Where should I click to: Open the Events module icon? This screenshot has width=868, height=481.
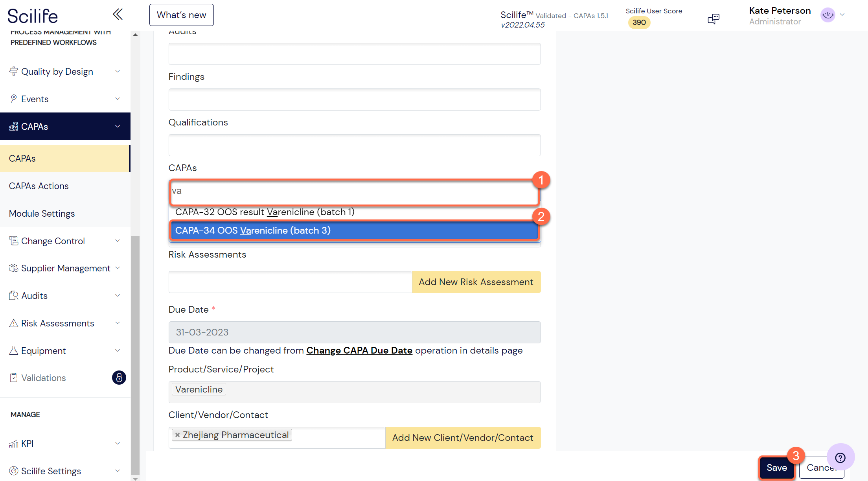[14, 98]
